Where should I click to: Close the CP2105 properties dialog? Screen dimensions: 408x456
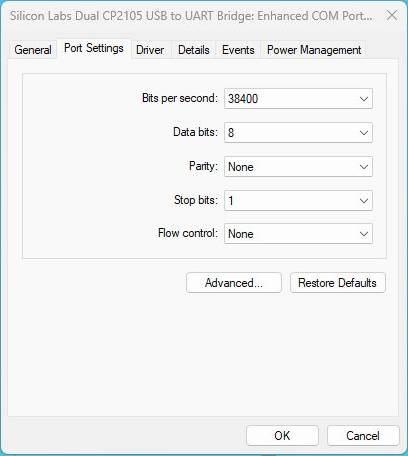[x=392, y=15]
